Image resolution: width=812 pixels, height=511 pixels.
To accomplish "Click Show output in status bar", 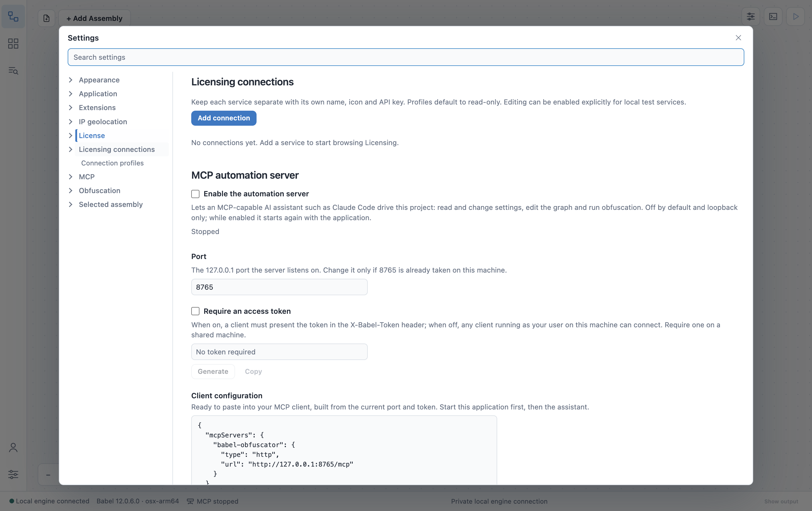I will tap(781, 501).
